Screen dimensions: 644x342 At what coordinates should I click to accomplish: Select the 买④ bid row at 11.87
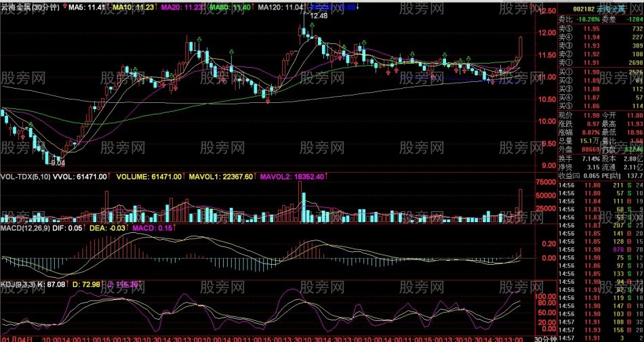pyautogui.click(x=601, y=98)
